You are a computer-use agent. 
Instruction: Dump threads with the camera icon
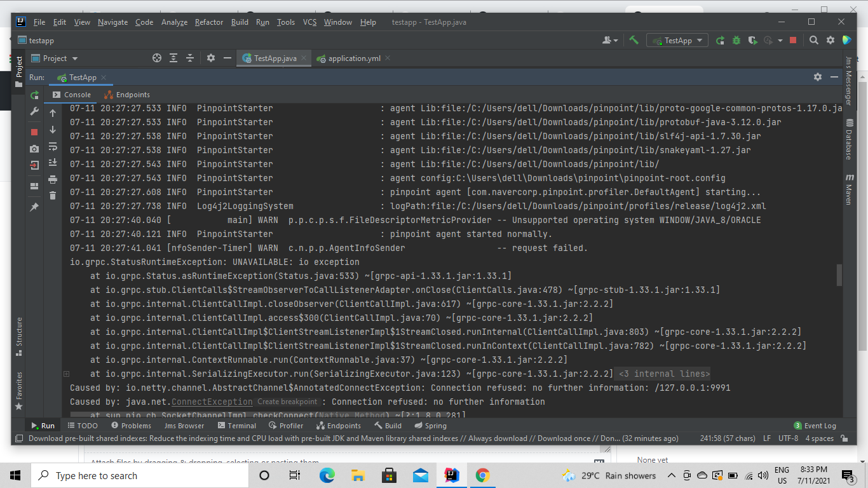click(x=34, y=149)
